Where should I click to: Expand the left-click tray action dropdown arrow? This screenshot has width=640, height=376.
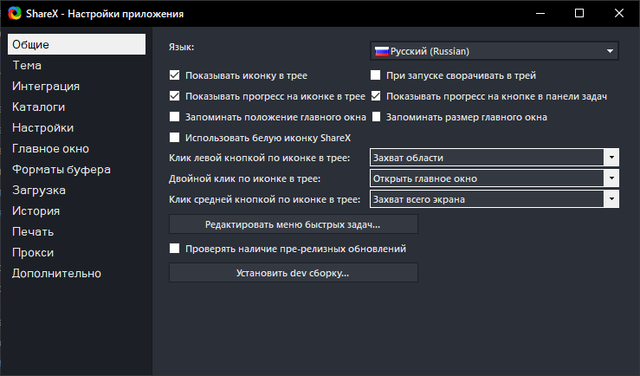click(611, 158)
